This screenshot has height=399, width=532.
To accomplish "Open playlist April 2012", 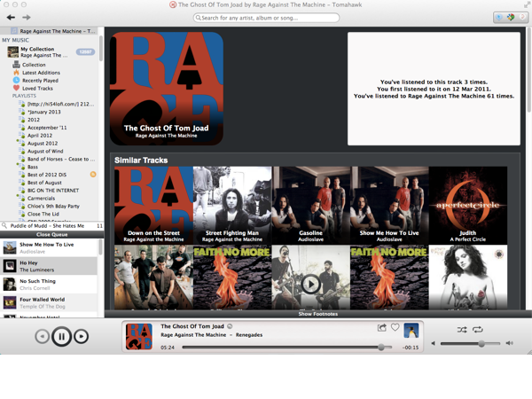I will click(40, 136).
